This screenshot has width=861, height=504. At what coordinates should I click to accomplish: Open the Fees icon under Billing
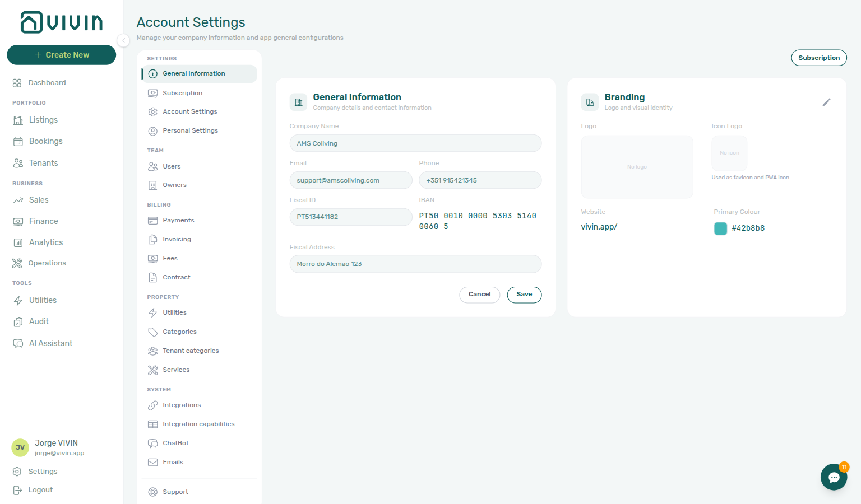(x=152, y=259)
